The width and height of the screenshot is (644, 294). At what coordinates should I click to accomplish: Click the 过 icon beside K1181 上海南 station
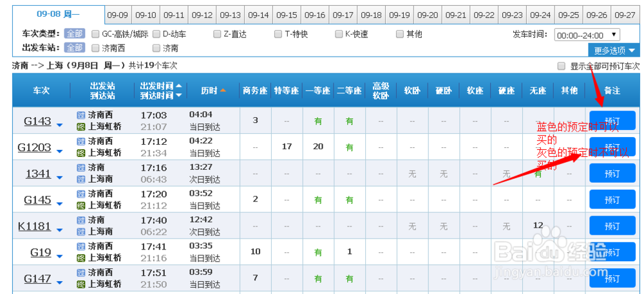[81, 232]
